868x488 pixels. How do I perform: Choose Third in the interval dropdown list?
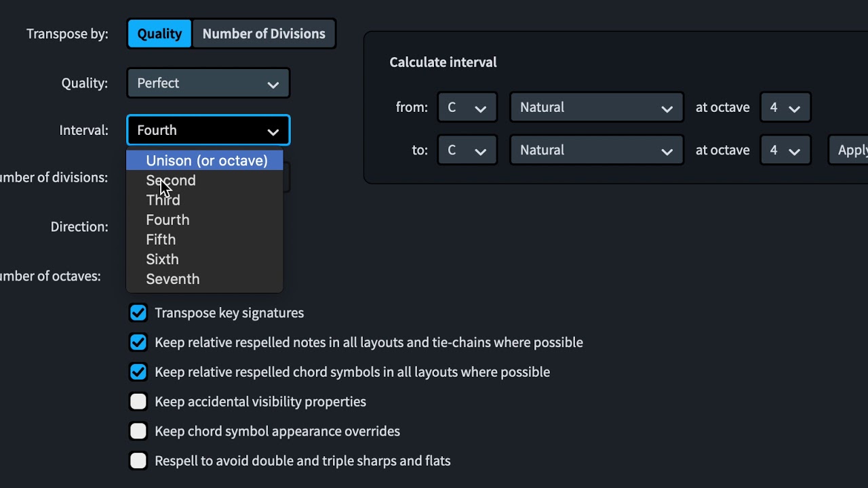[163, 200]
